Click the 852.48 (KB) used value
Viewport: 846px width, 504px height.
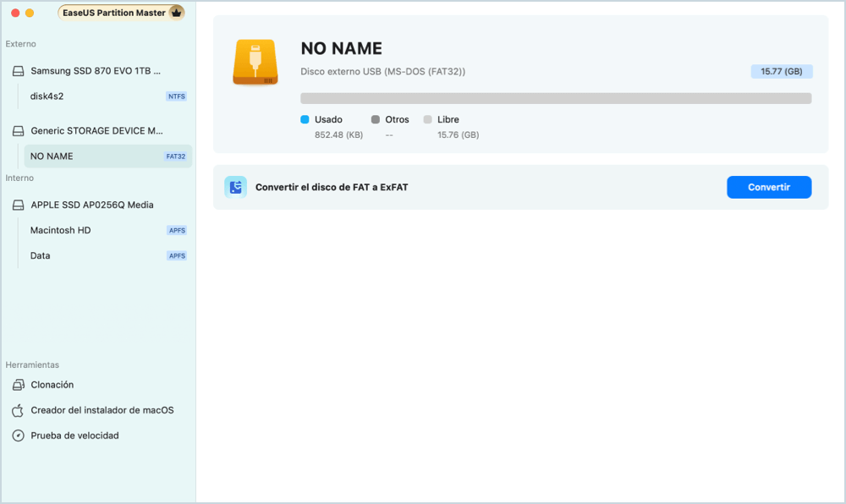click(x=339, y=134)
